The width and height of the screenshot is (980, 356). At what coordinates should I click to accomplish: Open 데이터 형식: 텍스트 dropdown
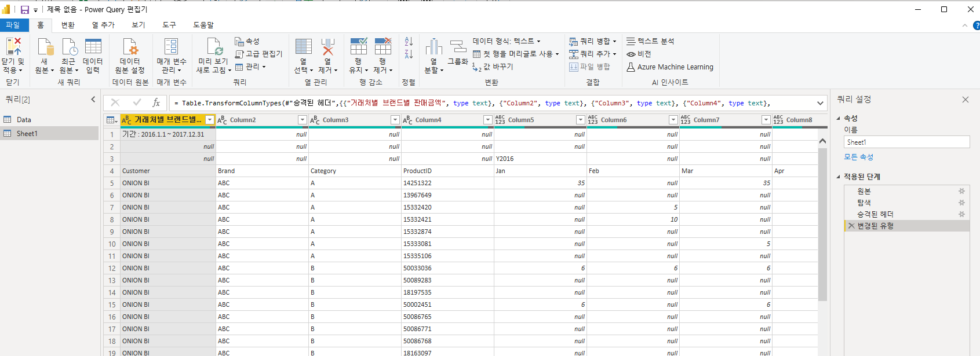tap(507, 41)
